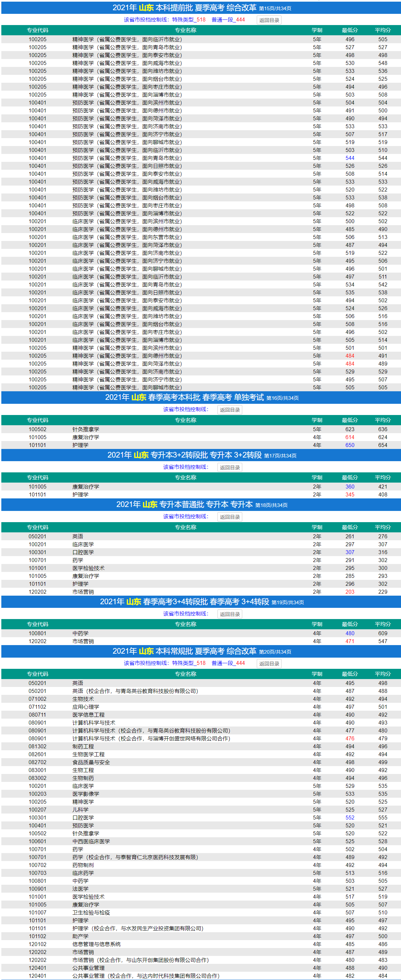Click 特殊类型_518 control line in 本科提前批
The height and width of the screenshot is (980, 401).
point(188,20)
